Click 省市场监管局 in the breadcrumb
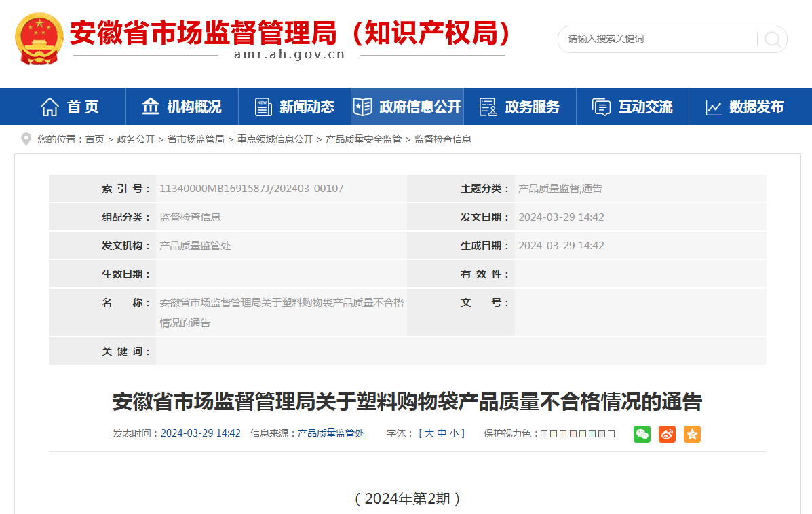 click(195, 139)
